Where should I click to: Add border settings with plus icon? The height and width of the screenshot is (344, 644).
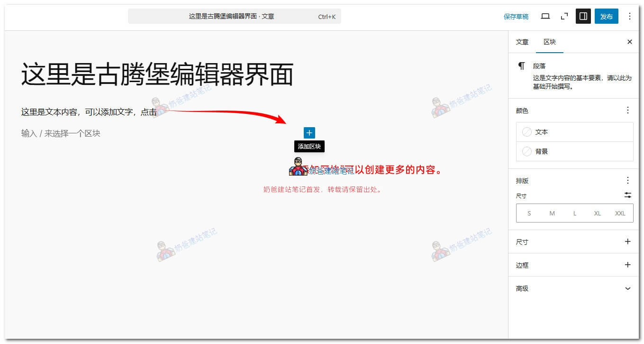click(627, 265)
